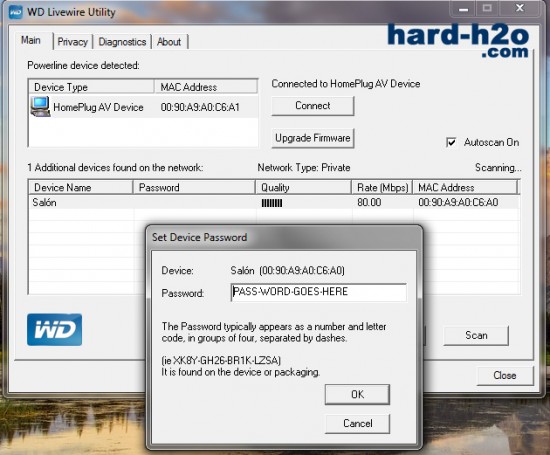
Task: Click the Network Type: Private label
Action: tap(304, 168)
